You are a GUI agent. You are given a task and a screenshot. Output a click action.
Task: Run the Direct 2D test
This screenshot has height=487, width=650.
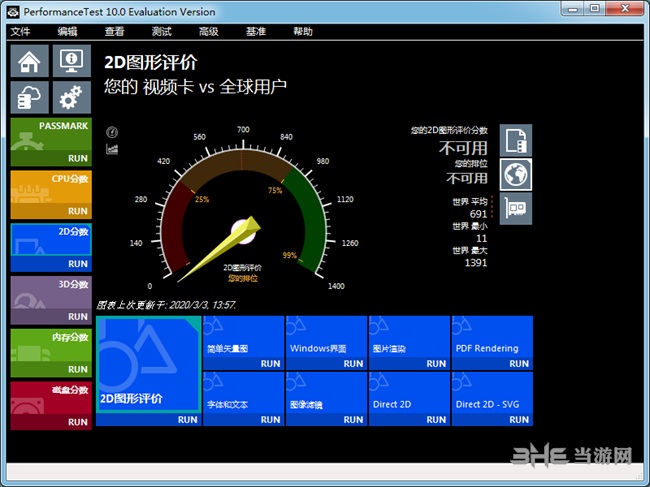pos(410,419)
